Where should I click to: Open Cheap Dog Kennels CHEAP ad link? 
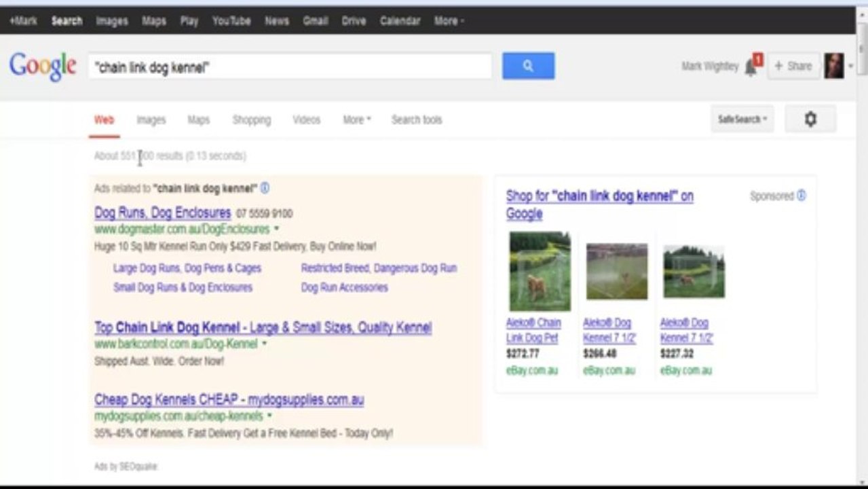coord(229,399)
